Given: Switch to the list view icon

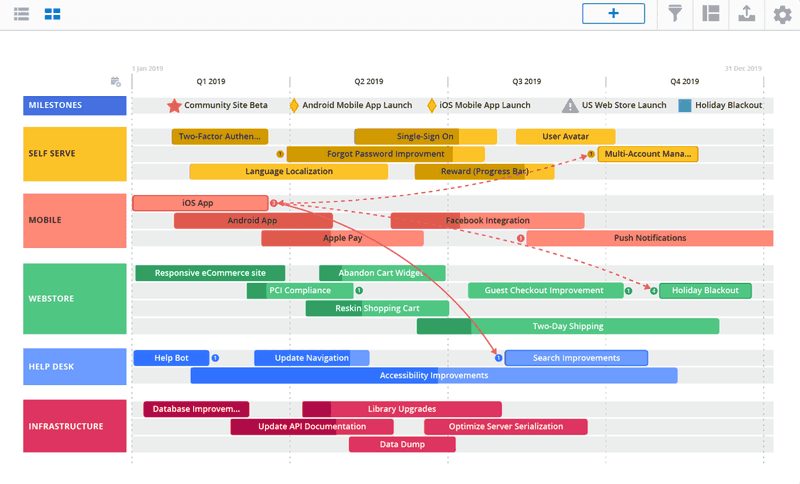Looking at the screenshot, I should [x=21, y=14].
